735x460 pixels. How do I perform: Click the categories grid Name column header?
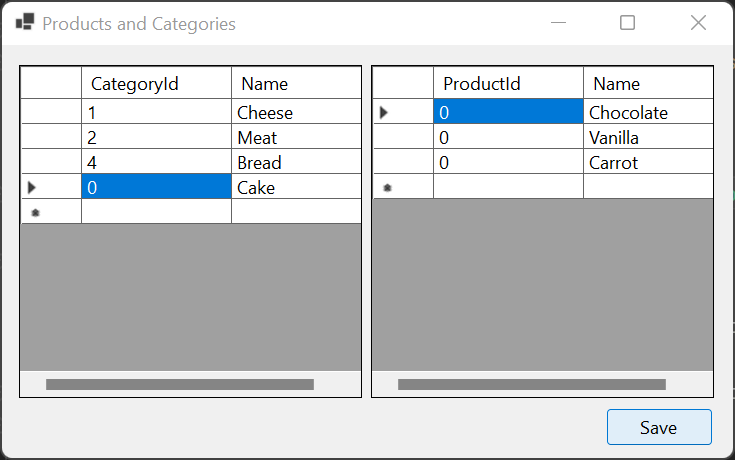[x=295, y=84]
